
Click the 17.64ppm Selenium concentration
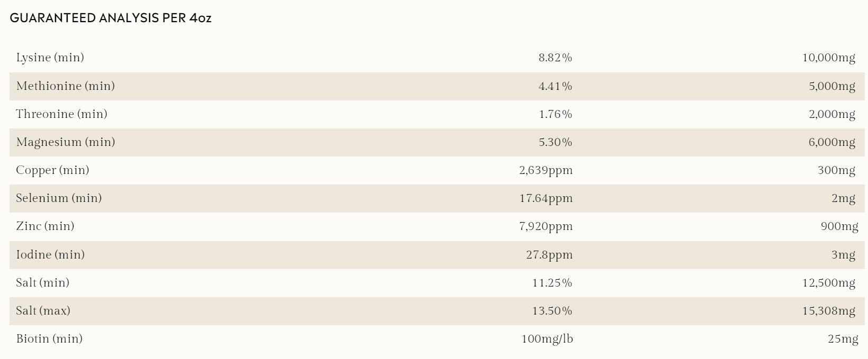click(546, 198)
